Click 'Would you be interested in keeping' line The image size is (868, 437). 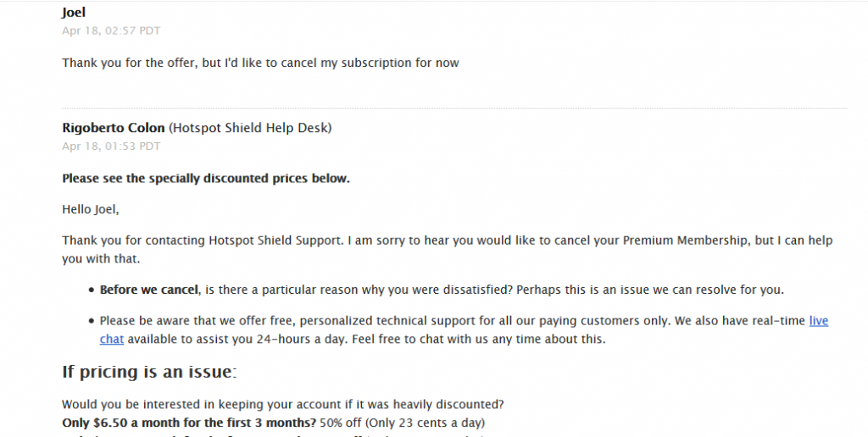tap(283, 404)
